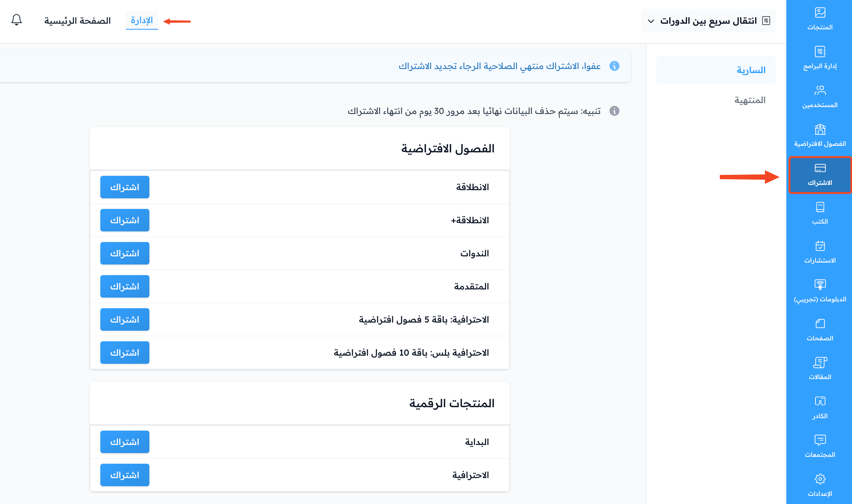Subscribe to الاحترافية 5 فصول plan

point(125,319)
